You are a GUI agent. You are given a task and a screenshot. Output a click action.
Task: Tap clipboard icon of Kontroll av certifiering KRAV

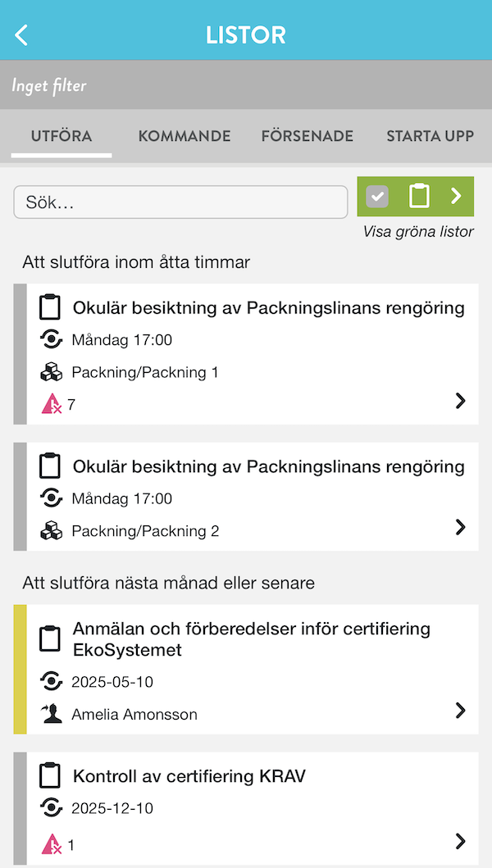51,775
